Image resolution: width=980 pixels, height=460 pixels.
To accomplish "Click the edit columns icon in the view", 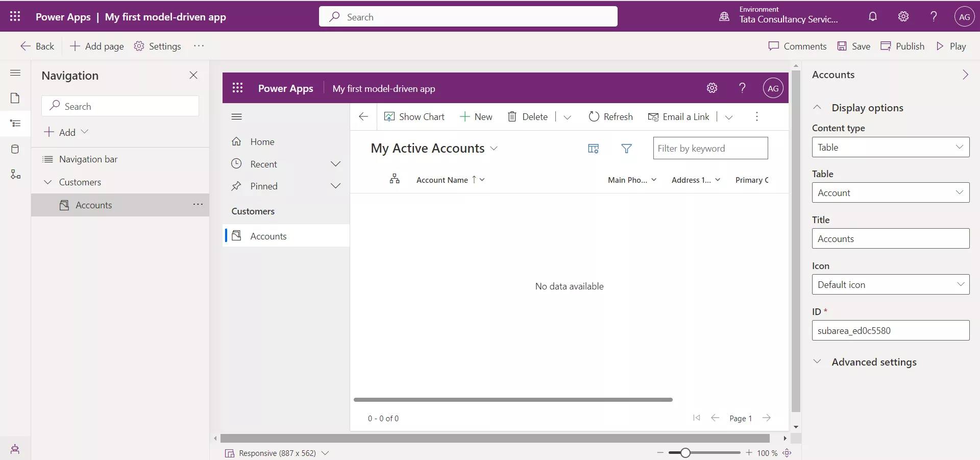I will (x=593, y=149).
